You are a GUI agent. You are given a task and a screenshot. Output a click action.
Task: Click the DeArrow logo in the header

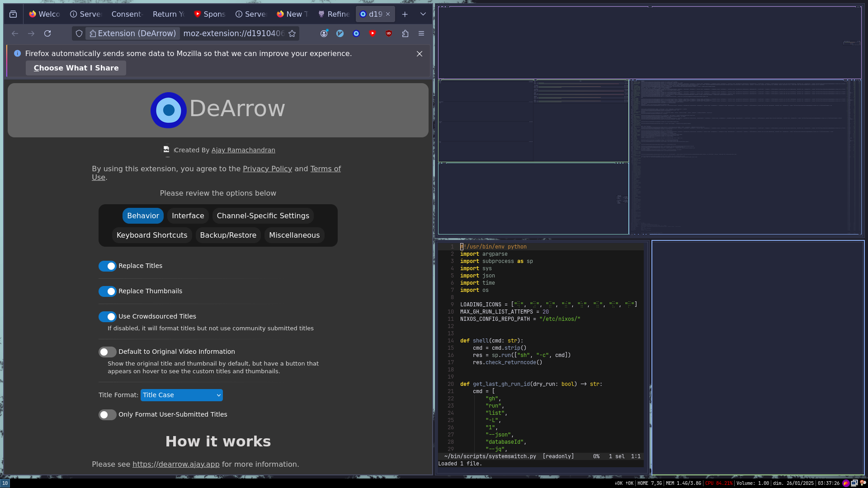pyautogui.click(x=169, y=110)
